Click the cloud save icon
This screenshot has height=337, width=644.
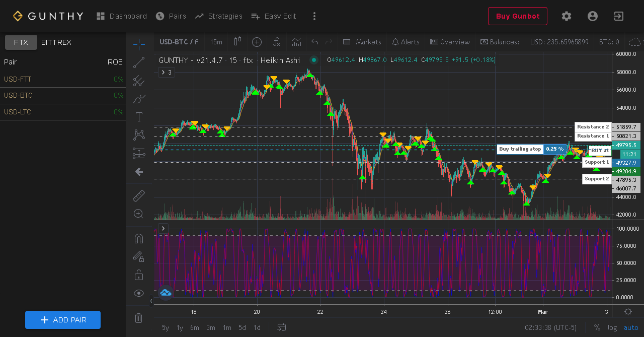click(636, 42)
